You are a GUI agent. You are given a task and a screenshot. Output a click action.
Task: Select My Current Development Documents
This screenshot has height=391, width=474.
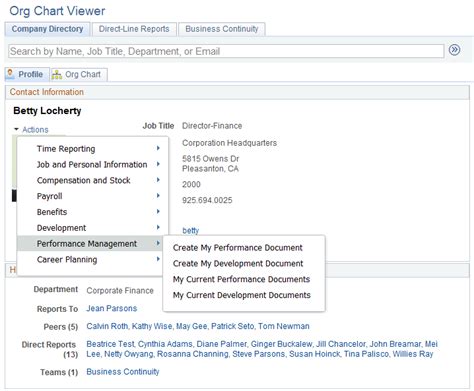[242, 295]
